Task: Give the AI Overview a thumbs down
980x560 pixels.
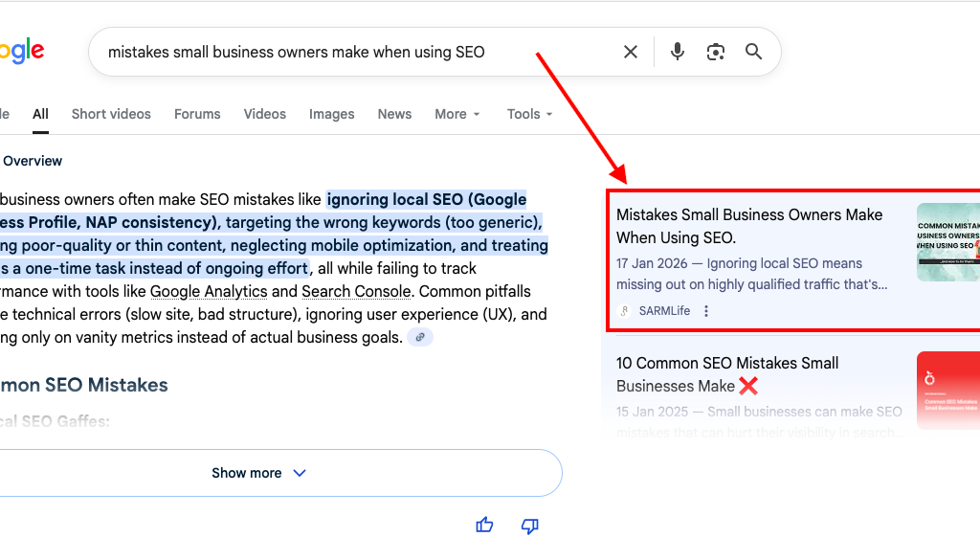Action: point(529,525)
